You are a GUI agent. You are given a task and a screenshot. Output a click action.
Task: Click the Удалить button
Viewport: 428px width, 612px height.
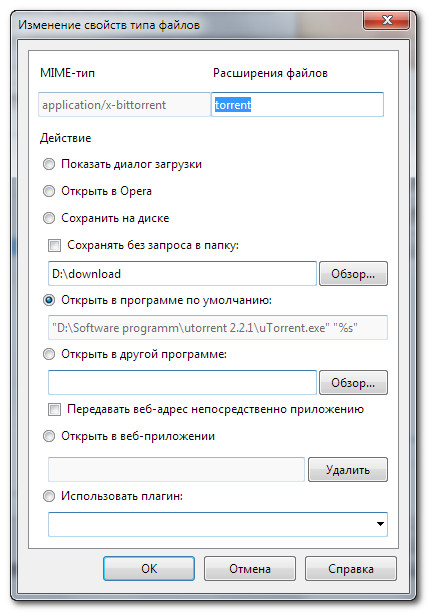pyautogui.click(x=348, y=470)
